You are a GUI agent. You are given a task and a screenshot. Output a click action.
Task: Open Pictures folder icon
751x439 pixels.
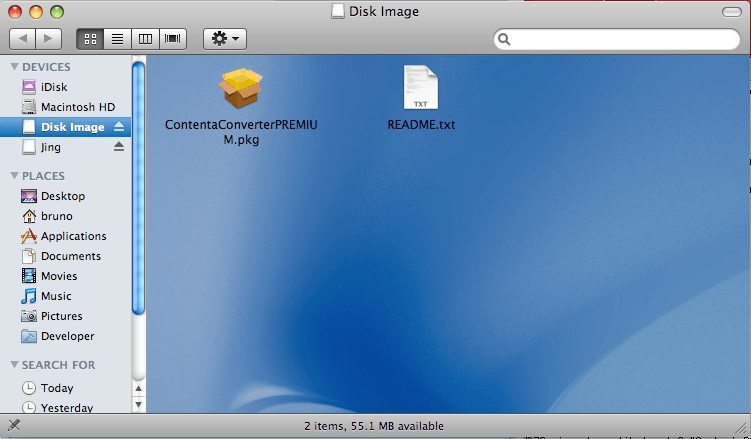pos(29,316)
